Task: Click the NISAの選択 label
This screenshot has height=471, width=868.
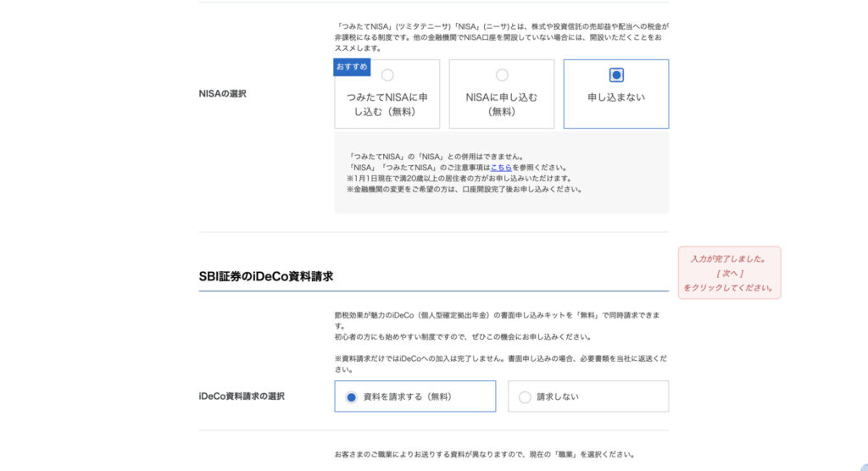Action: tap(223, 93)
